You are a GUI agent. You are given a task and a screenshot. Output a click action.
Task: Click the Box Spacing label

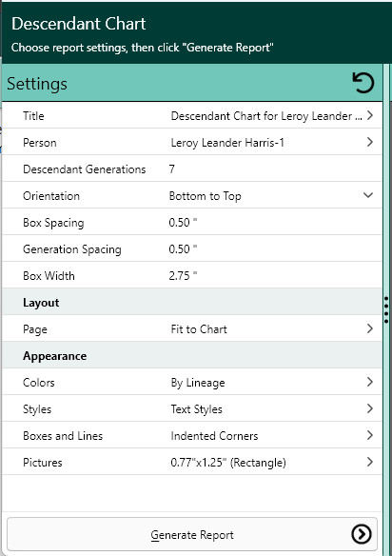pyautogui.click(x=53, y=223)
